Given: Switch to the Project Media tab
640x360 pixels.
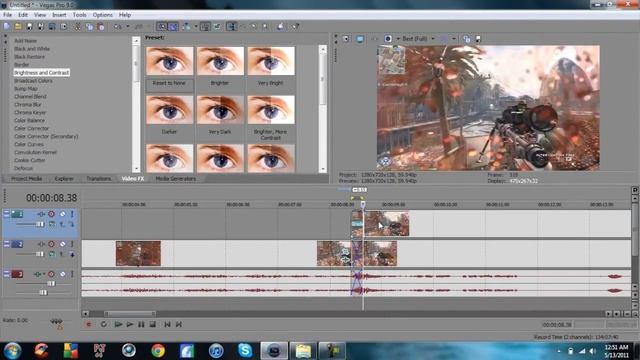Looking at the screenshot, I should [x=26, y=179].
